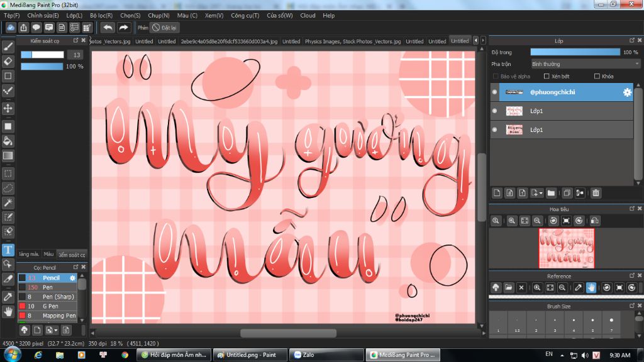
Task: Select the Eraser tool
Action: (8, 62)
